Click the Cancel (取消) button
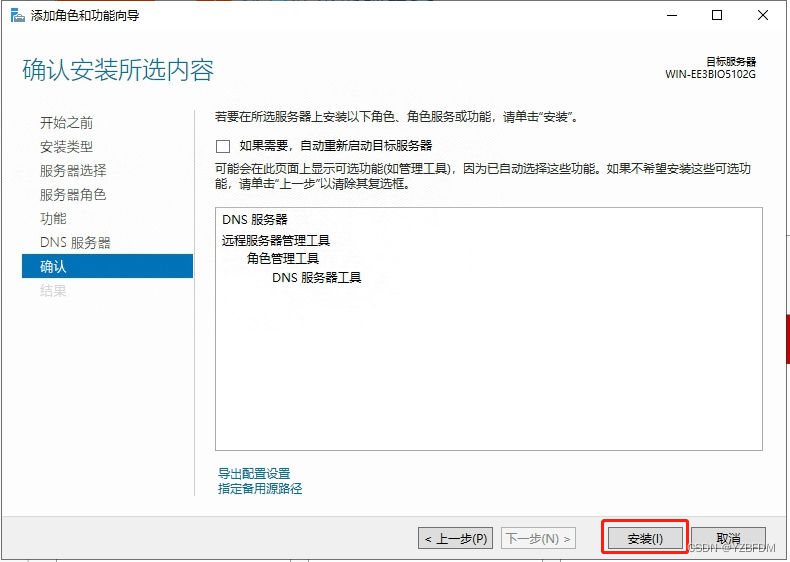 tap(728, 538)
